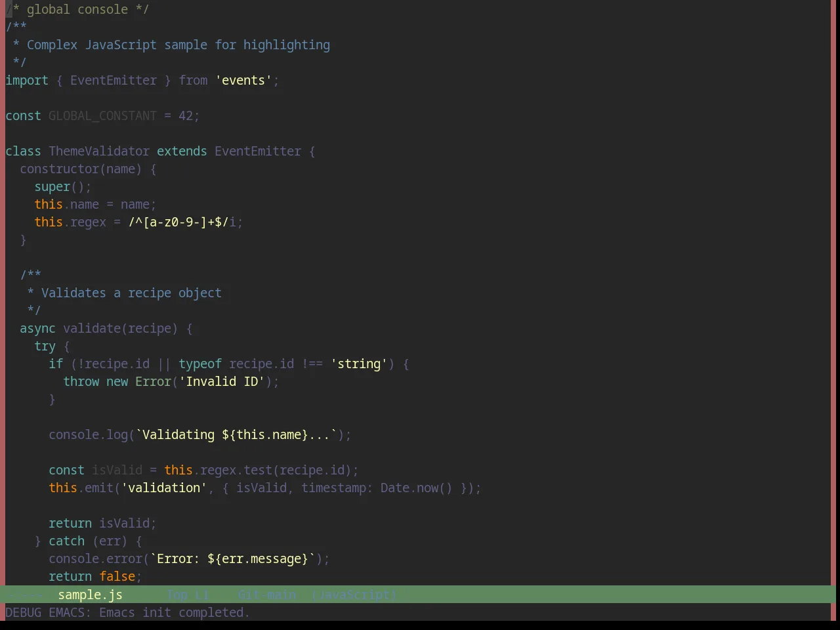Click 'console.log' call
This screenshot has width=840, height=630.
(88, 434)
